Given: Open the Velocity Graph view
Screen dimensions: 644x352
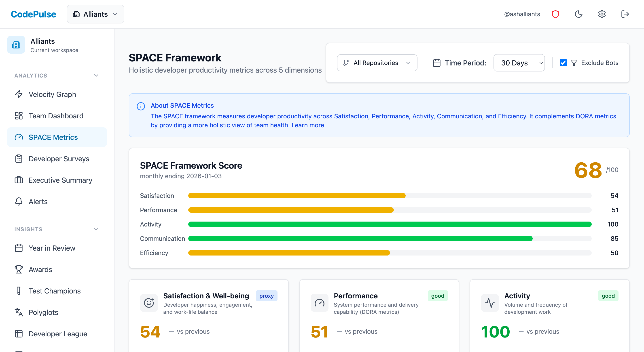Looking at the screenshot, I should pos(52,94).
